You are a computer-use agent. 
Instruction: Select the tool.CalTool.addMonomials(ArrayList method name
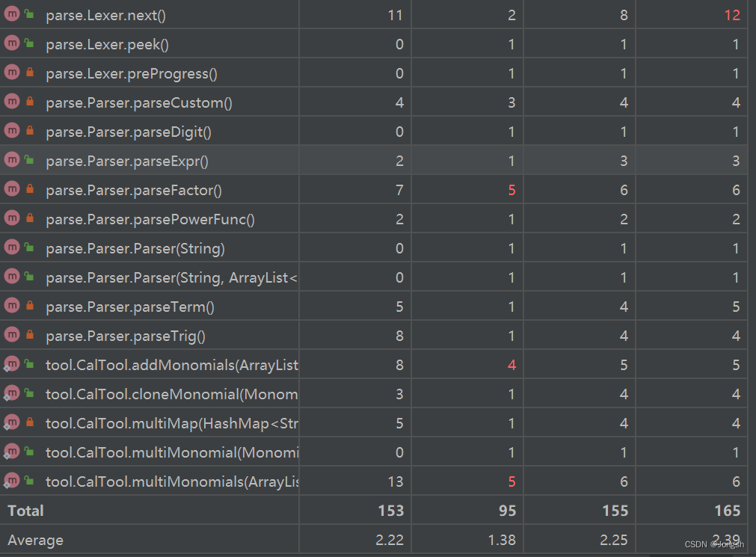172,366
